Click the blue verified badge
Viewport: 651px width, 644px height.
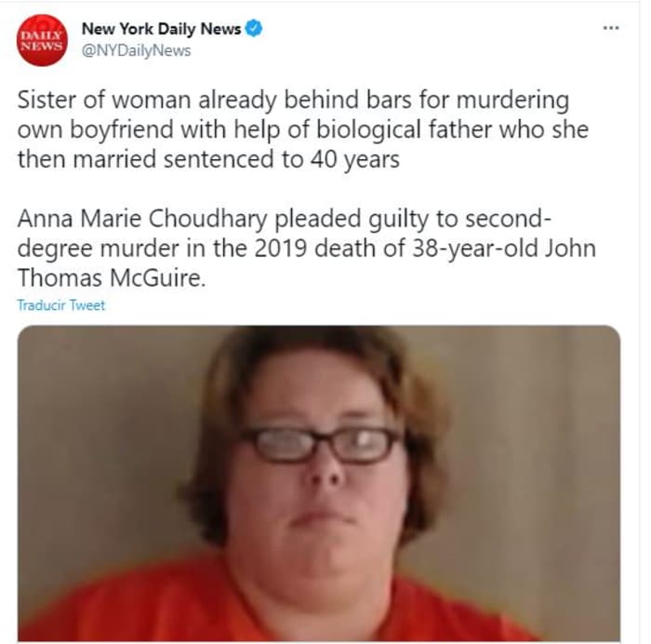(254, 28)
